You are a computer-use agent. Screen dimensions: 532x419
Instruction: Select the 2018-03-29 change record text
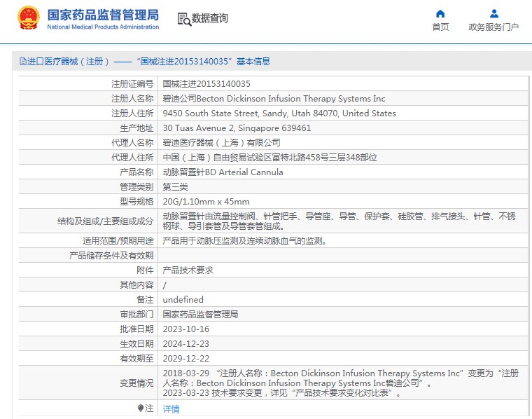click(x=341, y=378)
